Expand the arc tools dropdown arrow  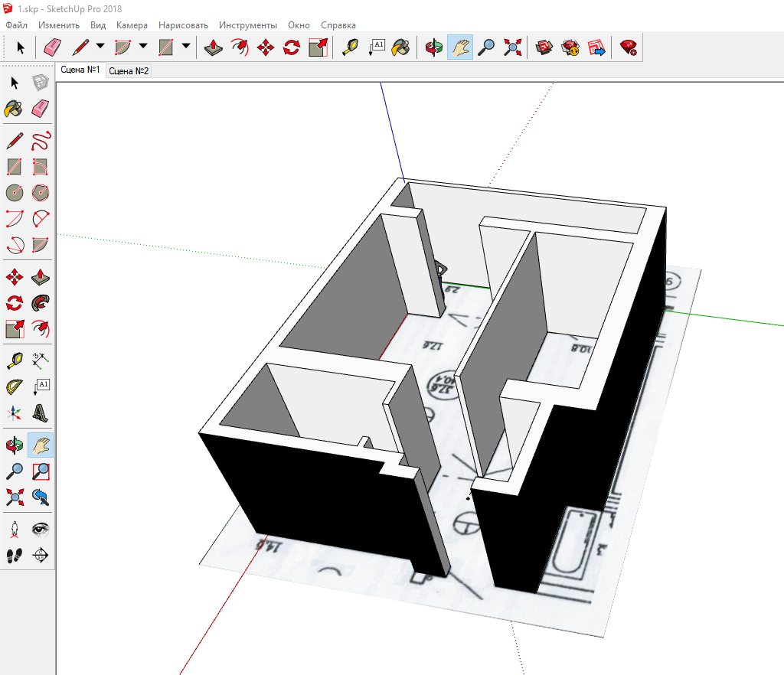(142, 47)
